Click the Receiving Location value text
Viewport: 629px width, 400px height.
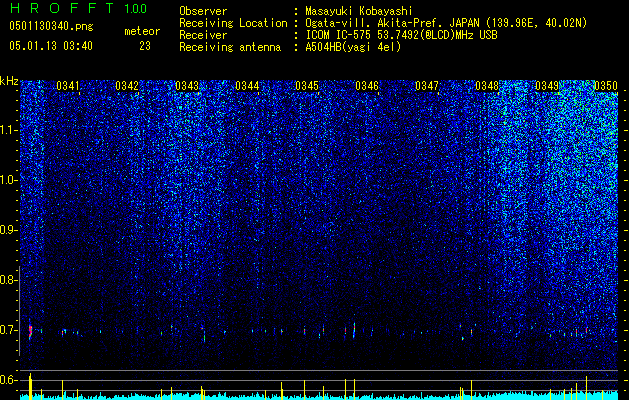coord(446,23)
